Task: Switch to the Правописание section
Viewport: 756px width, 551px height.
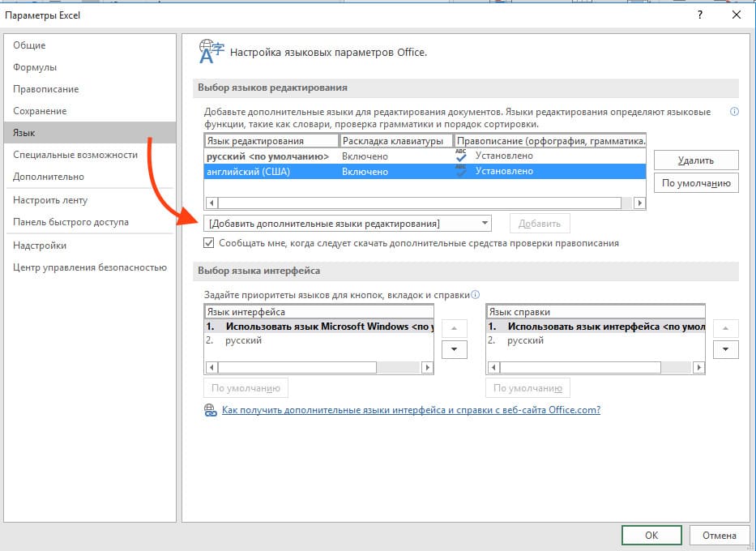Action: (x=45, y=89)
